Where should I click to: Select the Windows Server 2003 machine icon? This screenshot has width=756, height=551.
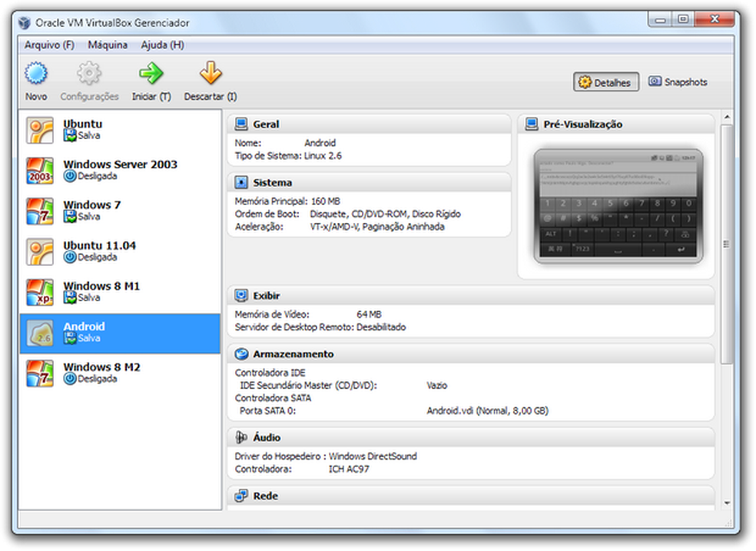click(x=40, y=171)
